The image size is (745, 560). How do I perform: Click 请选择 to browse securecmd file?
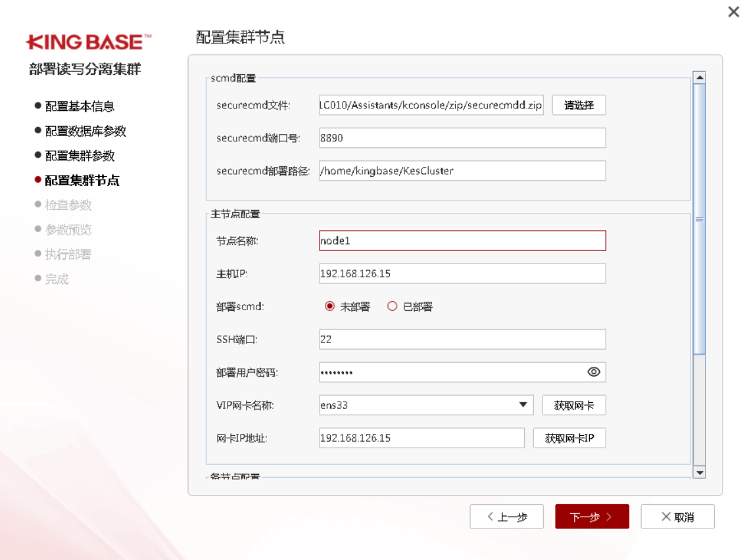[x=578, y=105]
